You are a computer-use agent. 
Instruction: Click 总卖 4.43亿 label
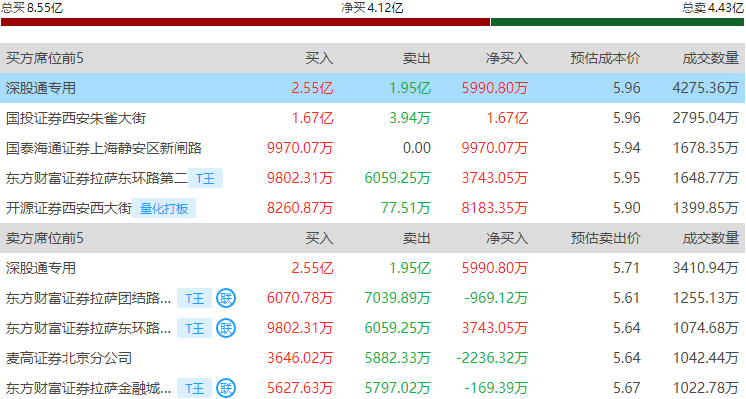coord(713,8)
